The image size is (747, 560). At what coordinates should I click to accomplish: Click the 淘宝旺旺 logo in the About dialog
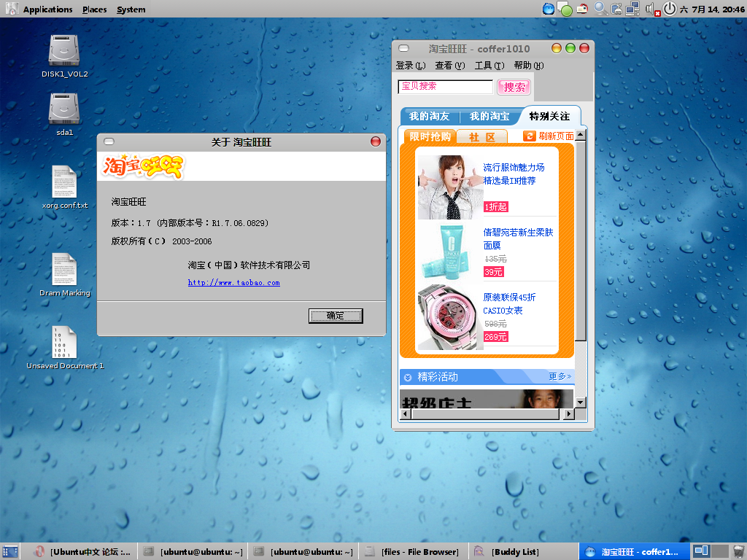[143, 166]
